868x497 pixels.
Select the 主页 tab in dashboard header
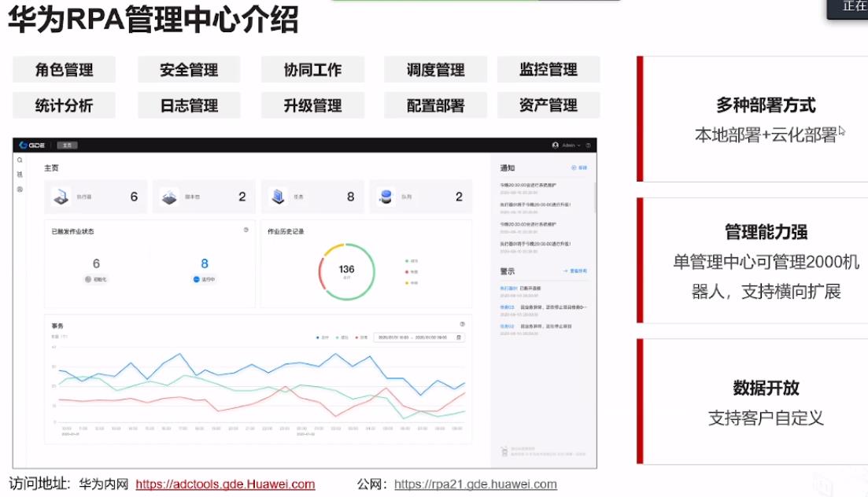(67, 145)
